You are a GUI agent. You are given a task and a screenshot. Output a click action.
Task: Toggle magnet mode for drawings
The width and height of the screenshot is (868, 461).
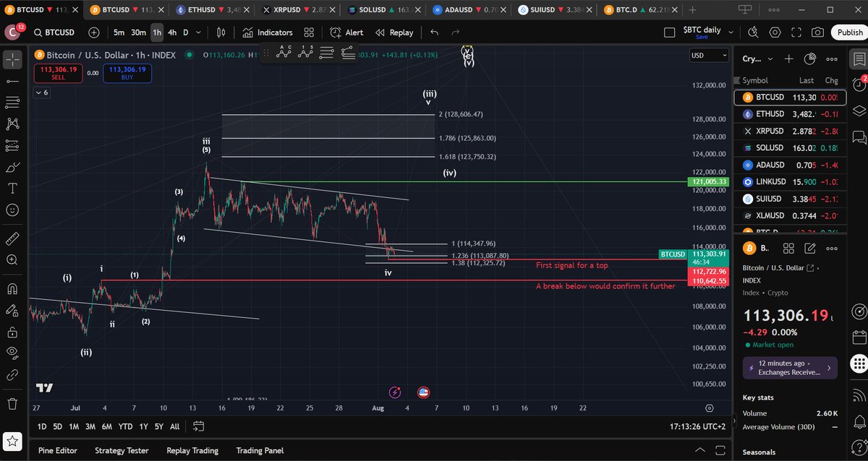coord(12,288)
